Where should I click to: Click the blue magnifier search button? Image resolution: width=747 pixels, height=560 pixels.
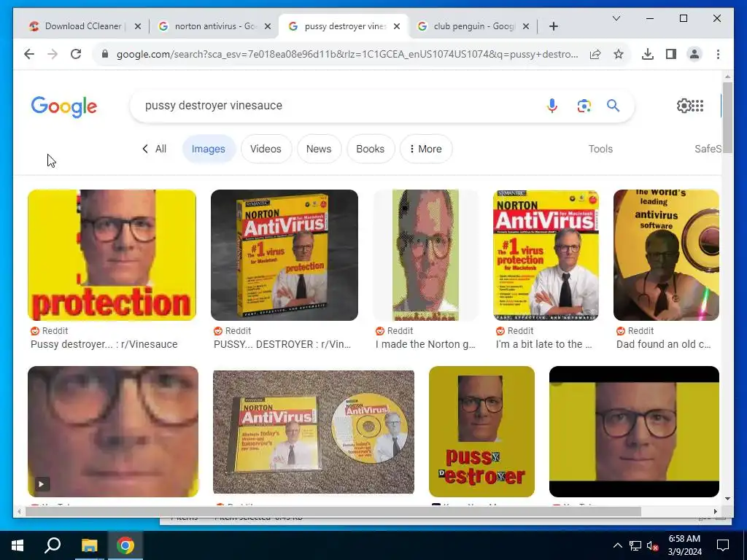pos(613,106)
